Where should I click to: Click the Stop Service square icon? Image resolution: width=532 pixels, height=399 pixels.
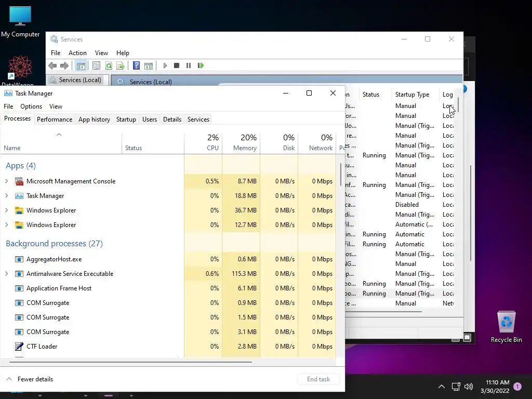click(177, 65)
